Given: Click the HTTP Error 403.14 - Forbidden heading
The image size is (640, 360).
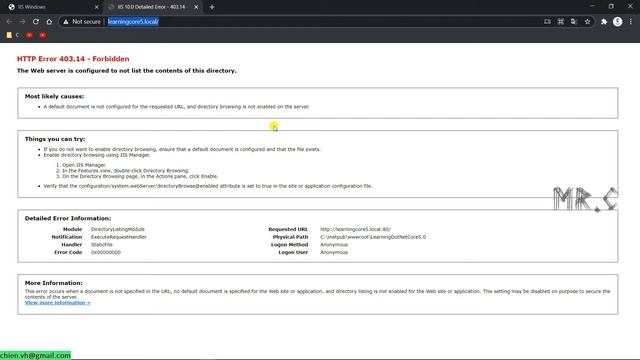Looking at the screenshot, I should pos(73,59).
